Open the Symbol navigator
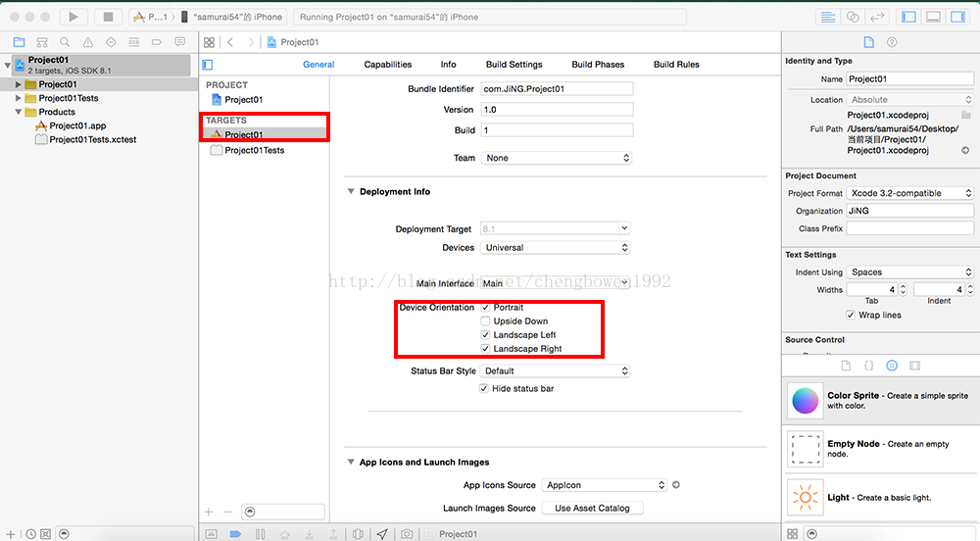This screenshot has width=980, height=541. pyautogui.click(x=42, y=42)
